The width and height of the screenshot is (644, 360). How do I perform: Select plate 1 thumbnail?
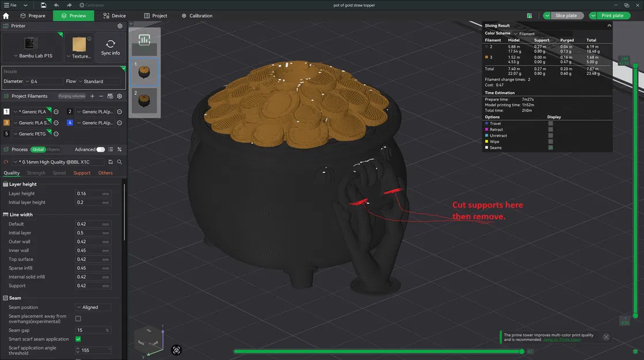tap(144, 72)
